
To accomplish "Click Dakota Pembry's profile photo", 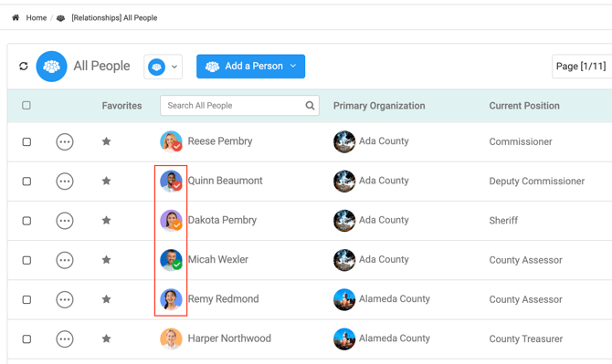I will 171,221.
